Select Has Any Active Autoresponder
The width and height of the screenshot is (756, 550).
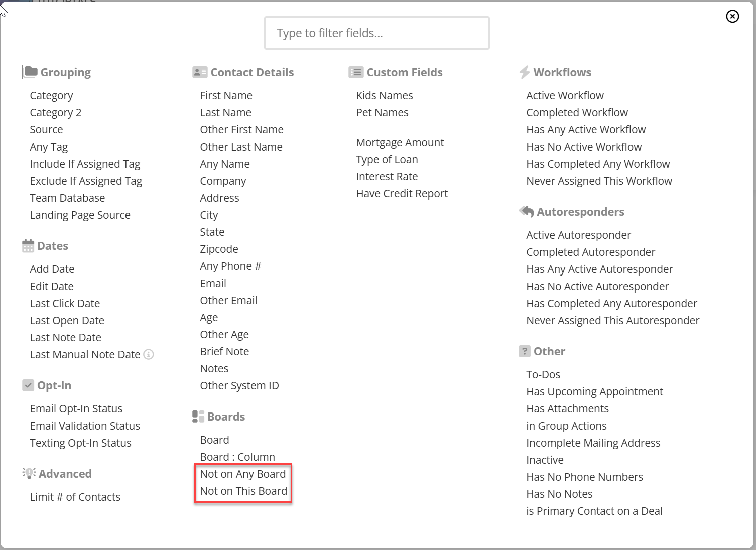599,269
